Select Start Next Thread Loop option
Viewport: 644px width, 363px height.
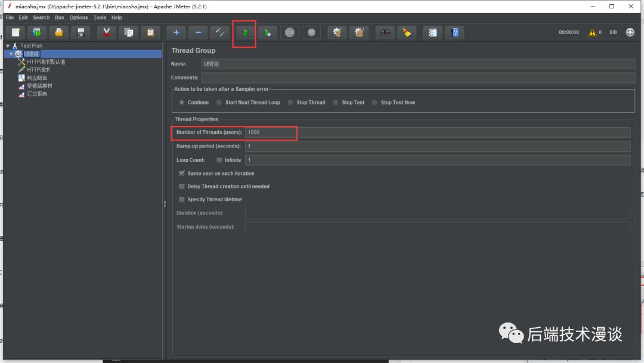[x=219, y=102]
